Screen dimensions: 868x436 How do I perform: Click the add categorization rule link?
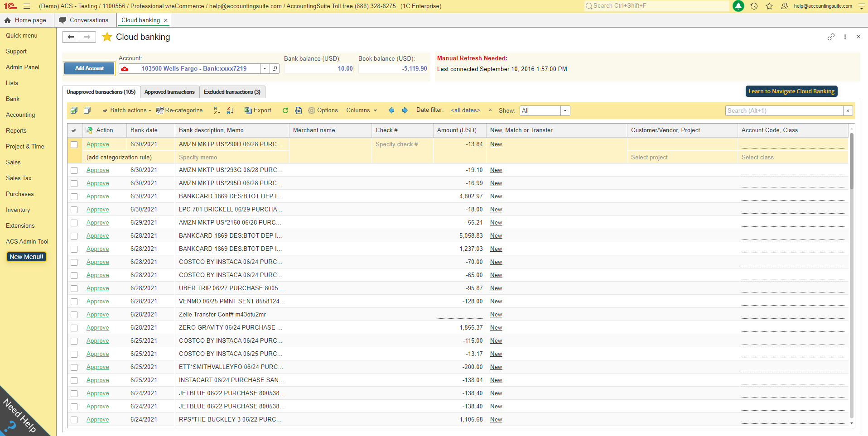coord(119,158)
